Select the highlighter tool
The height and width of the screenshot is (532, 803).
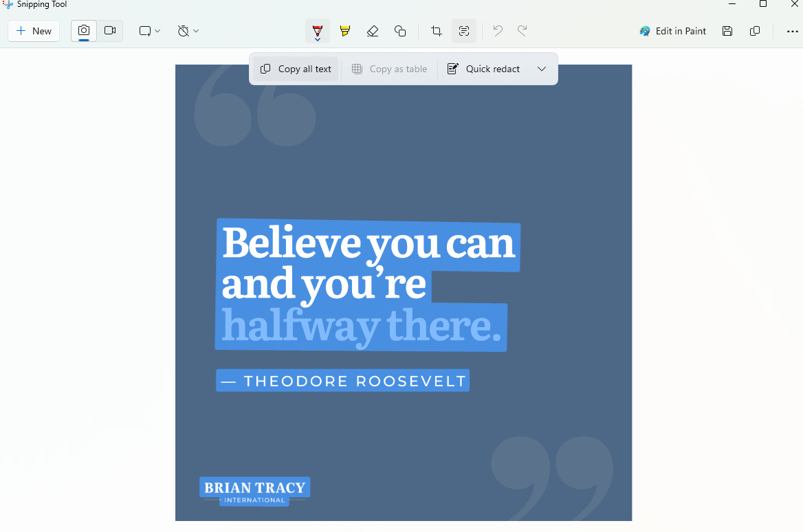(345, 31)
